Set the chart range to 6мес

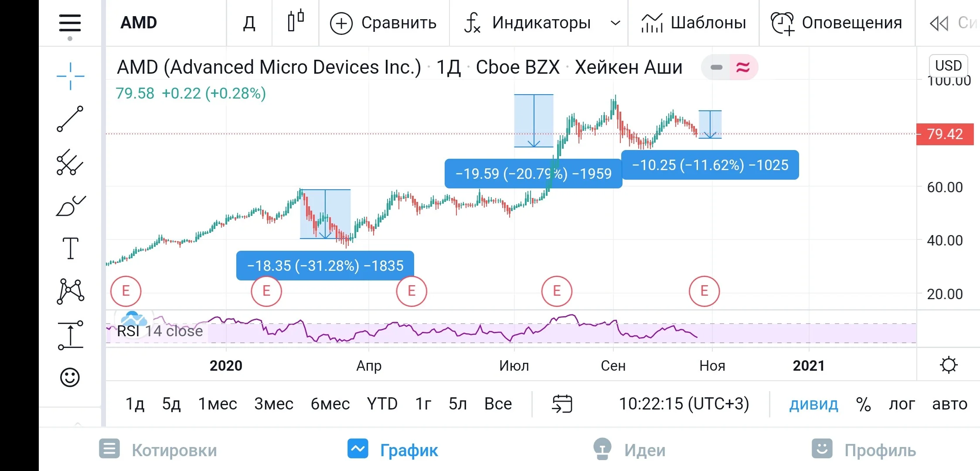pos(330,404)
